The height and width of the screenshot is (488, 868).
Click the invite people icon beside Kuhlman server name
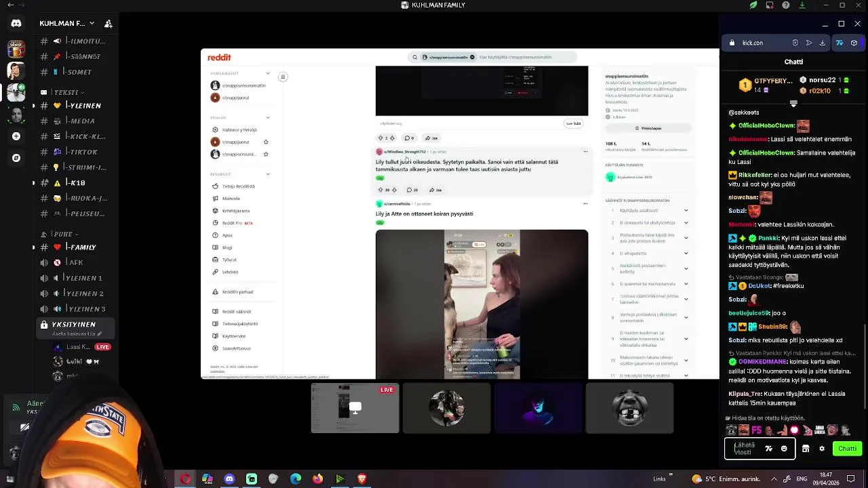pos(108,24)
